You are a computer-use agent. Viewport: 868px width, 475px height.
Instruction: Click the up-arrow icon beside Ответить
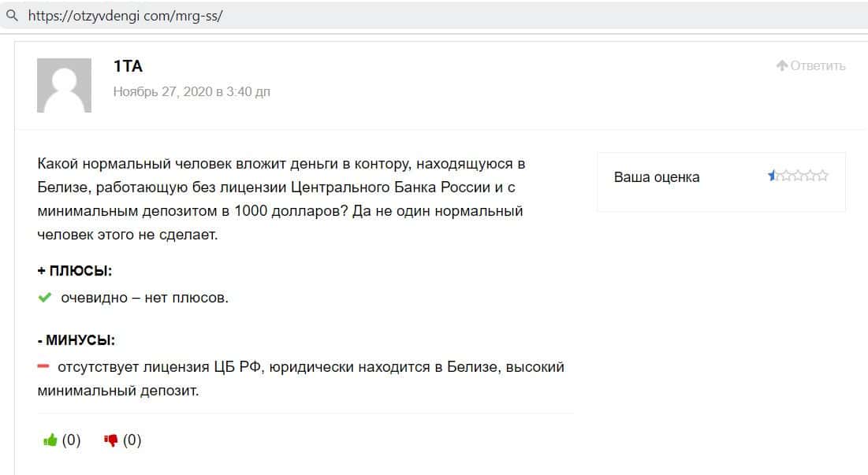[x=782, y=65]
